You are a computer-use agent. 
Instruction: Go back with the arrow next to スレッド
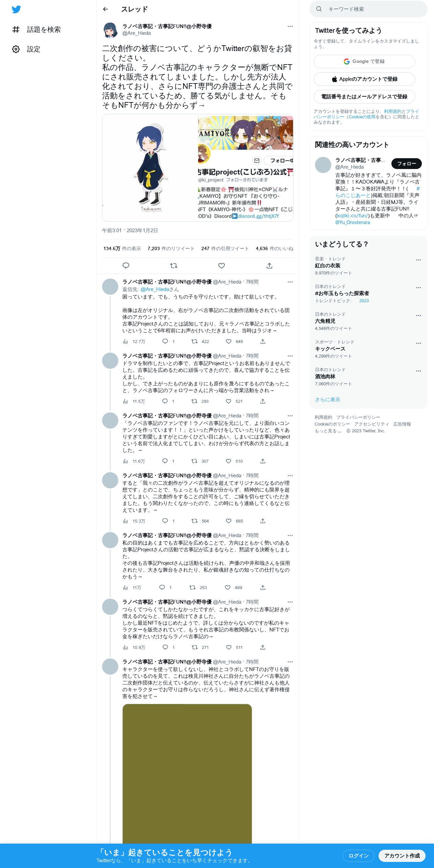pyautogui.click(x=105, y=9)
